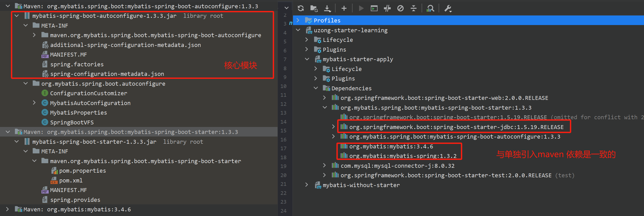The width and height of the screenshot is (644, 216).
Task: Toggle Skip Tests Mode icon
Action: (400, 9)
